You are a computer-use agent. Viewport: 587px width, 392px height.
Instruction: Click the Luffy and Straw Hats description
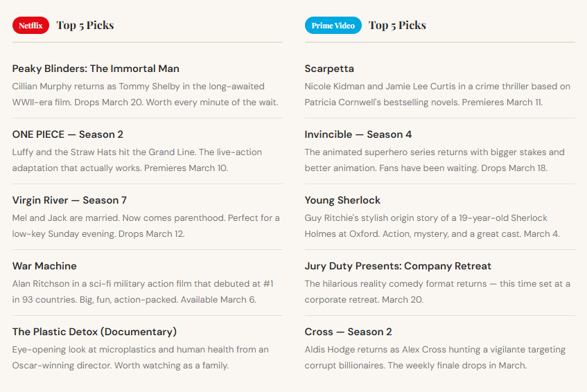click(137, 160)
